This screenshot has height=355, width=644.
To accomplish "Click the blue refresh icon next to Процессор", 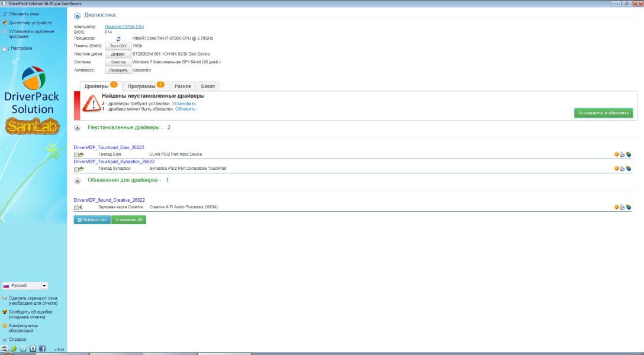I will tap(118, 38).
